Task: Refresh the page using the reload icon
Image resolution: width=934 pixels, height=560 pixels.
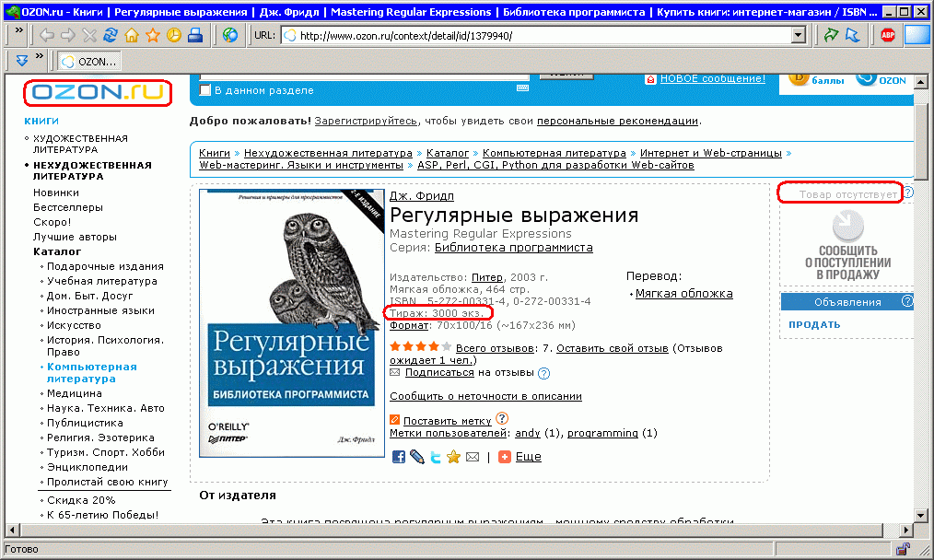Action: click(111, 36)
